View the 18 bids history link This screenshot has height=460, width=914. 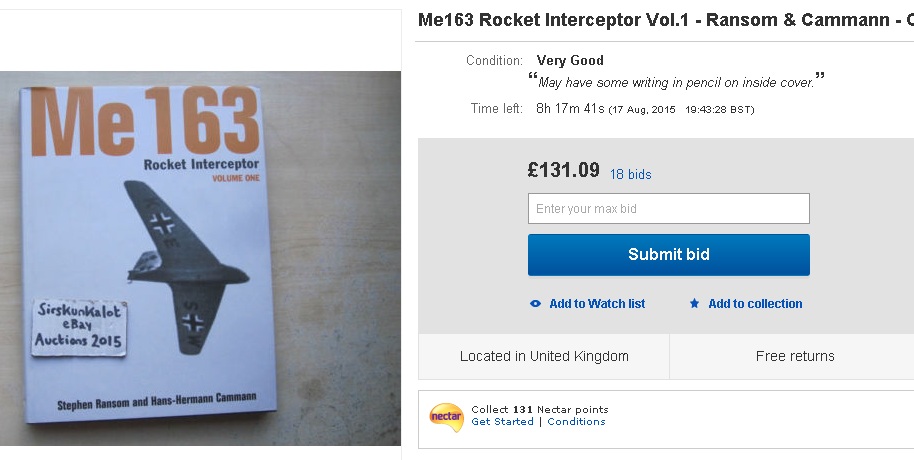coord(630,174)
